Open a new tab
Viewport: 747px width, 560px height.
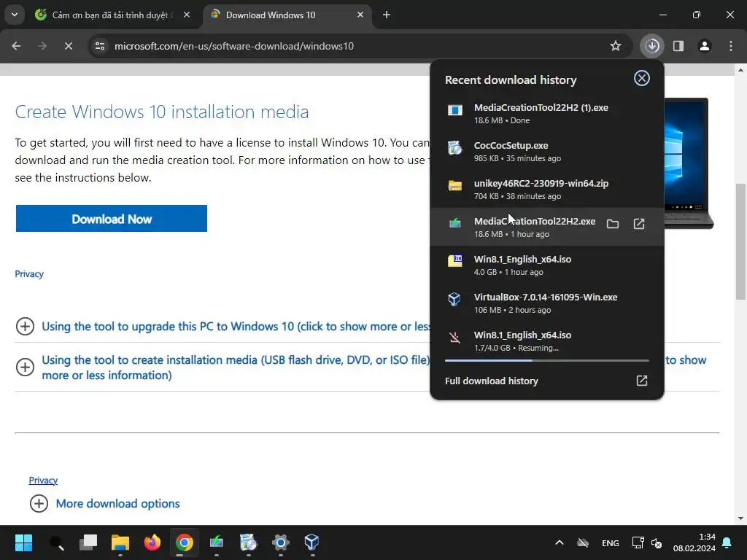pyautogui.click(x=387, y=15)
